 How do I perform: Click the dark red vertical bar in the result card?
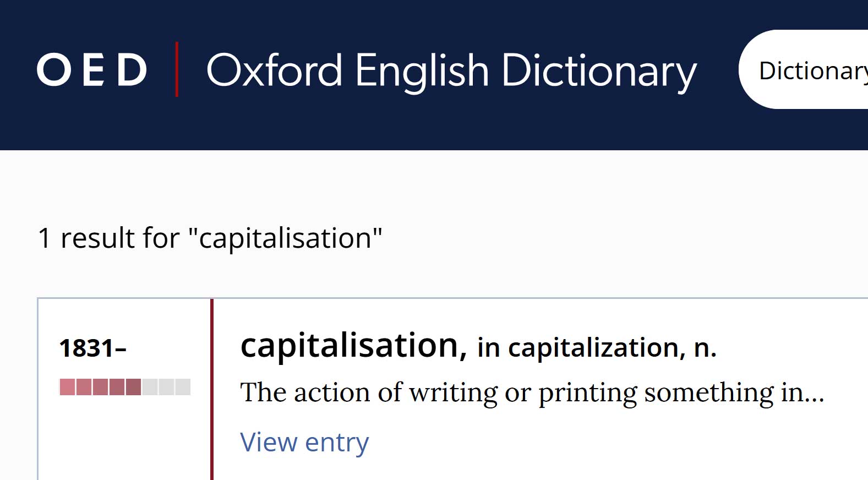click(212, 390)
